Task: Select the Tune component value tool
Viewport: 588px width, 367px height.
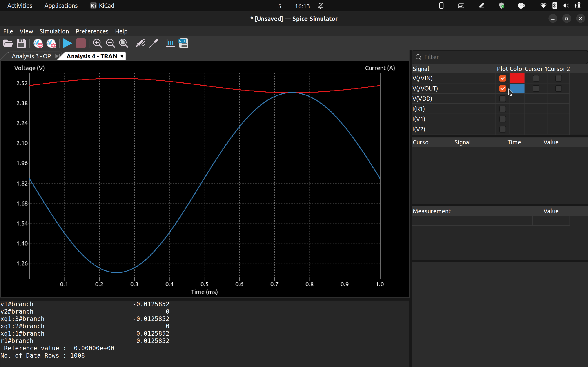Action: [154, 43]
